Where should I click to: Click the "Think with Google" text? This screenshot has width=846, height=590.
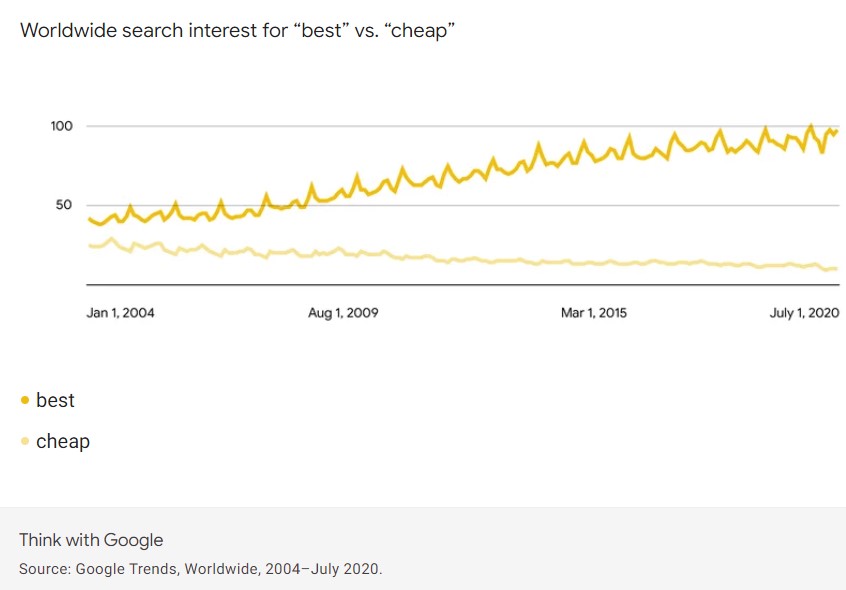coord(91,540)
